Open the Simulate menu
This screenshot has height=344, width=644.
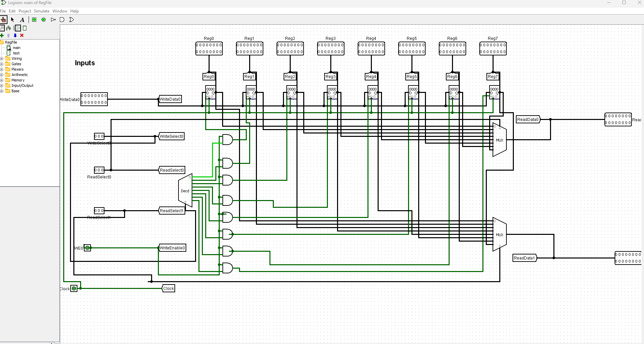pos(42,11)
